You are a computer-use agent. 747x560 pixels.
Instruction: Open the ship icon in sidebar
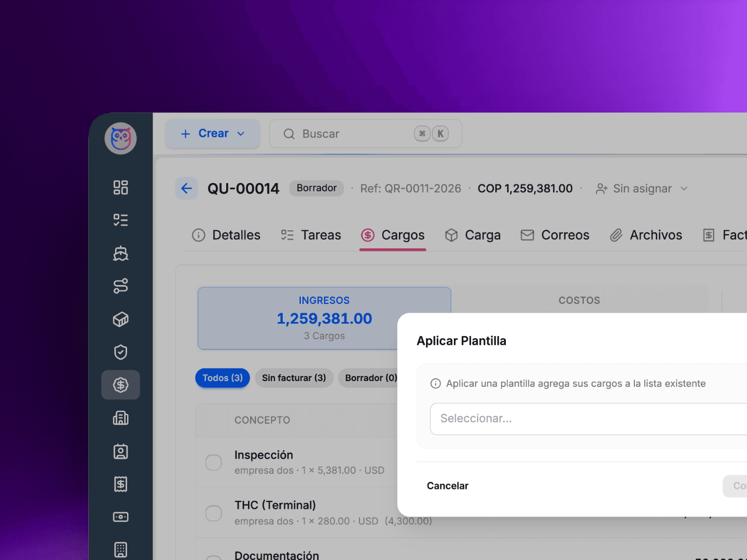click(x=120, y=253)
